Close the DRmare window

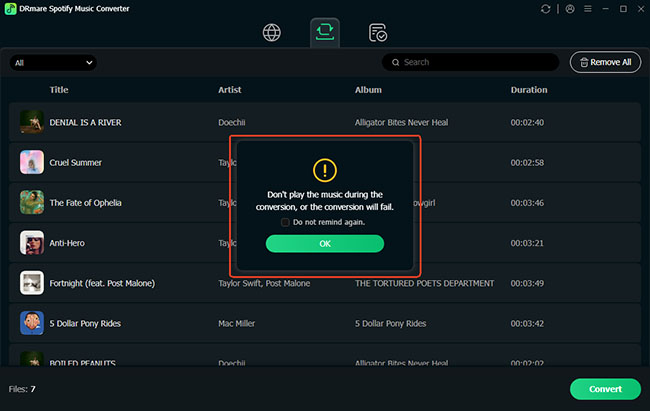pyautogui.click(x=641, y=9)
